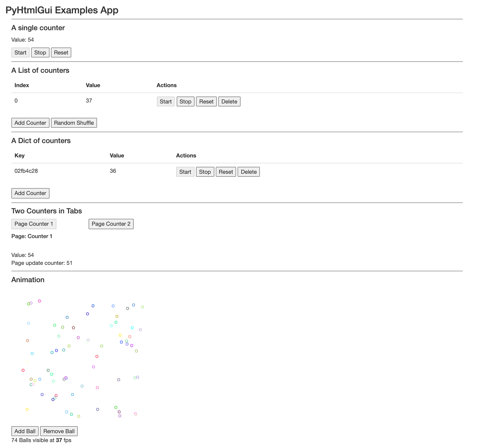Image resolution: width=490 pixels, height=448 pixels.
Task: Reset list counter with value 37
Action: pyautogui.click(x=206, y=101)
